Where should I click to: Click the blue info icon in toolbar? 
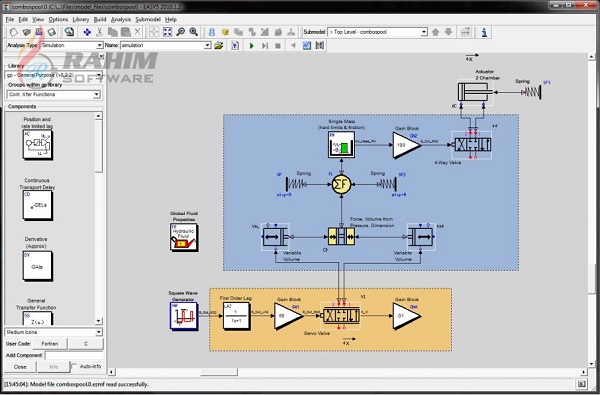[484, 32]
